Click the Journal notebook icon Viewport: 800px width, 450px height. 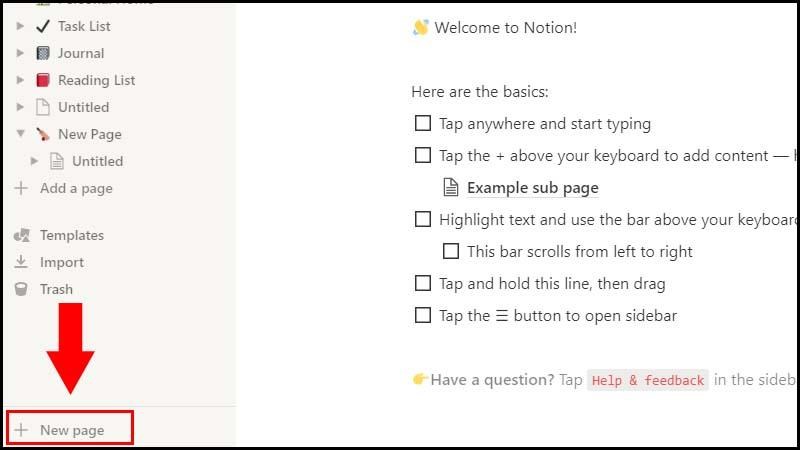[42, 53]
